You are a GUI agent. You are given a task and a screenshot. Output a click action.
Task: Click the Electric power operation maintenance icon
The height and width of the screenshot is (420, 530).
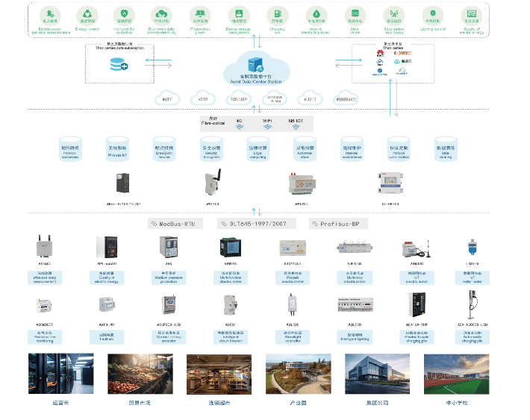(50, 16)
